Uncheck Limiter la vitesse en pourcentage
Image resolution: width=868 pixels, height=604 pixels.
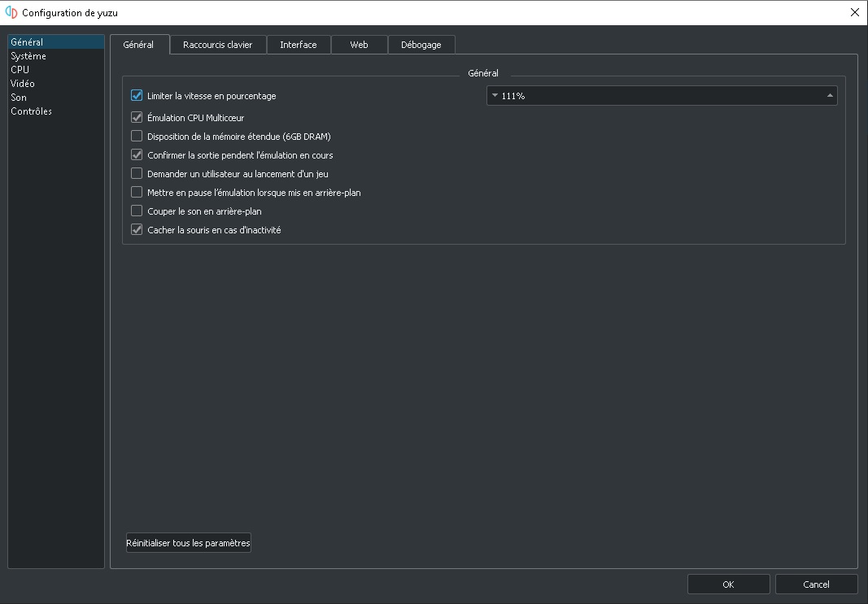point(137,96)
